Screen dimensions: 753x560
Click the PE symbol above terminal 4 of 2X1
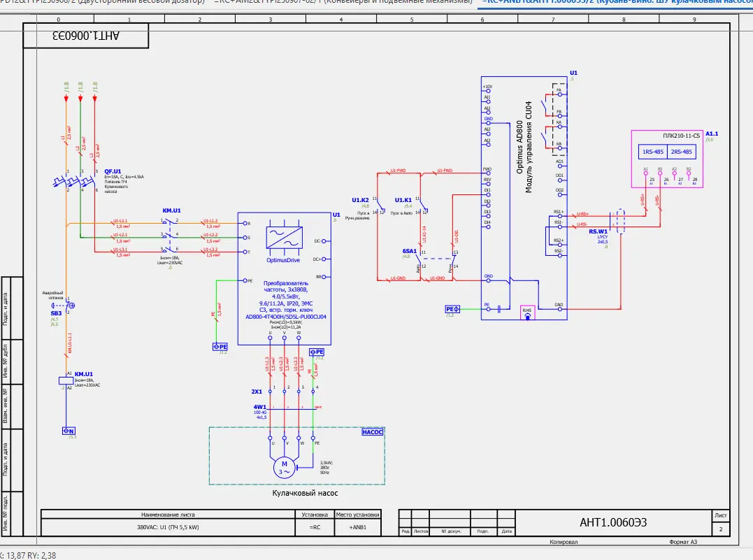(317, 352)
